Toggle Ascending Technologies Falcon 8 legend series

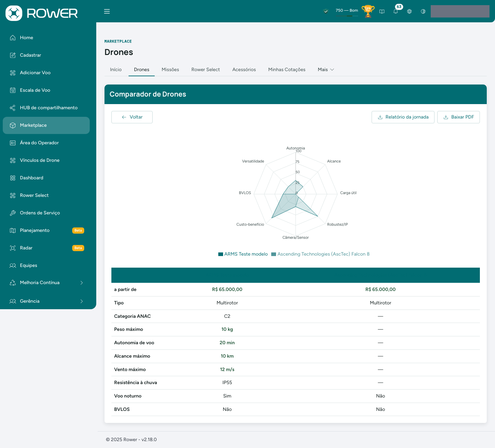(320, 254)
